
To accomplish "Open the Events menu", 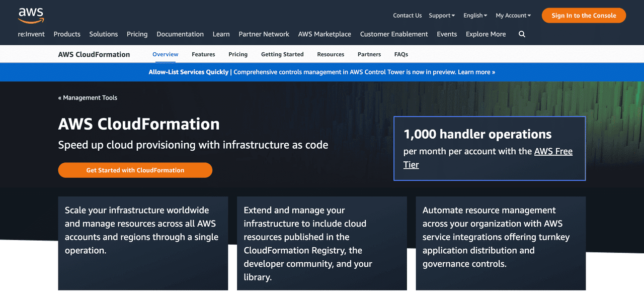I will point(447,34).
